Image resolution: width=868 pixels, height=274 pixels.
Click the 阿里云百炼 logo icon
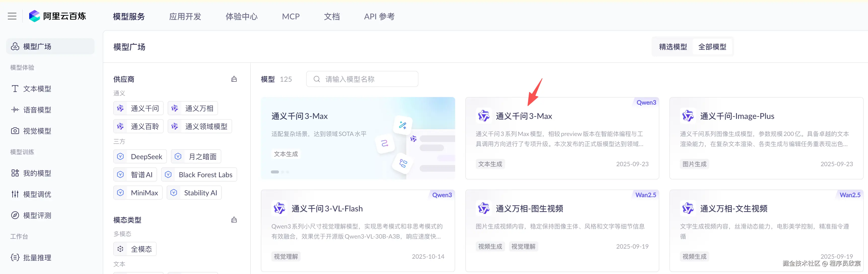pyautogui.click(x=34, y=16)
